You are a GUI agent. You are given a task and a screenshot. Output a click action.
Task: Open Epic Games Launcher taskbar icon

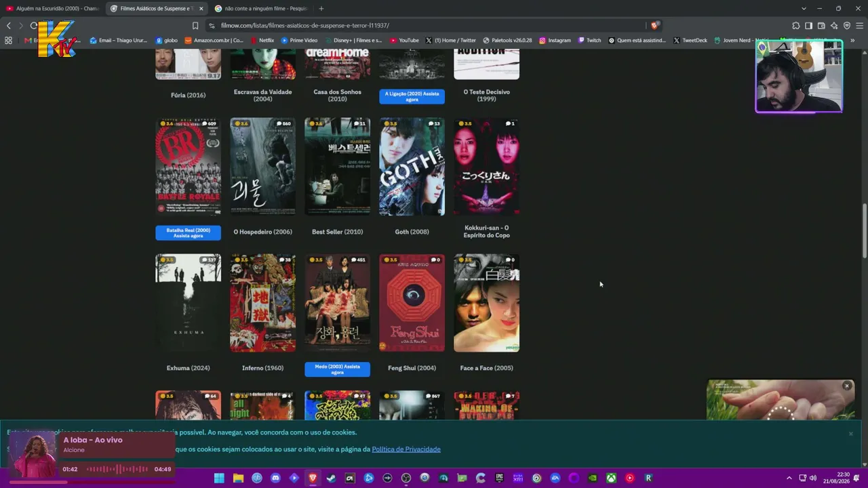point(499,478)
